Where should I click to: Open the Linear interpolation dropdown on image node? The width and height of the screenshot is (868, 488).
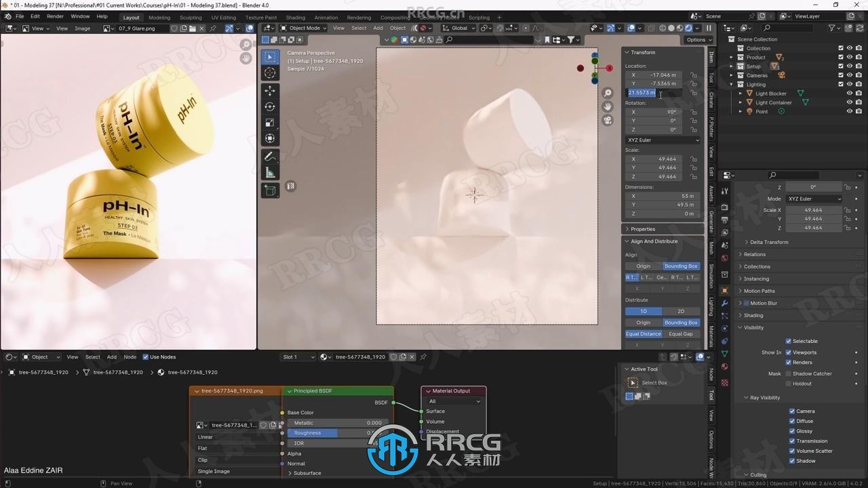(235, 437)
